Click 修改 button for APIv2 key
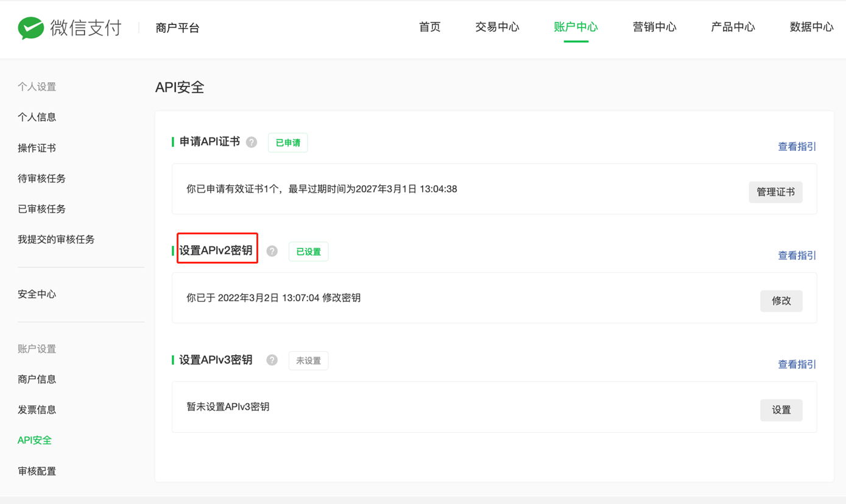Image resolution: width=846 pixels, height=504 pixels. coord(781,301)
